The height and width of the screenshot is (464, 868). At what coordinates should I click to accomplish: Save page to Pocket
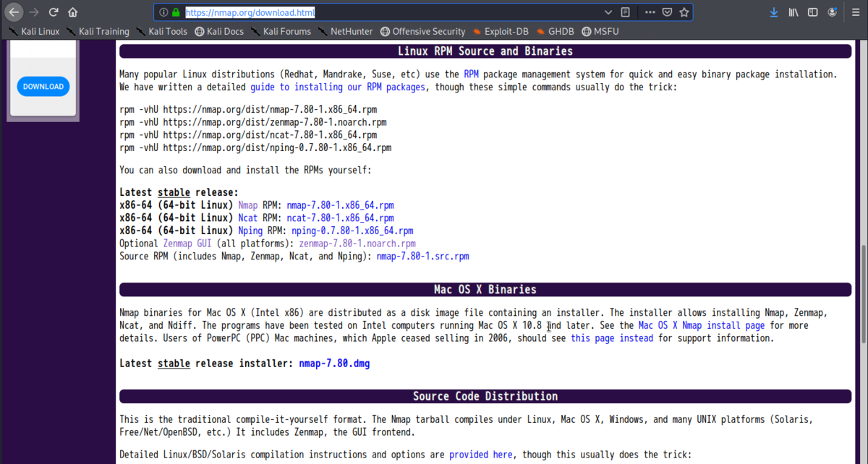tap(667, 12)
